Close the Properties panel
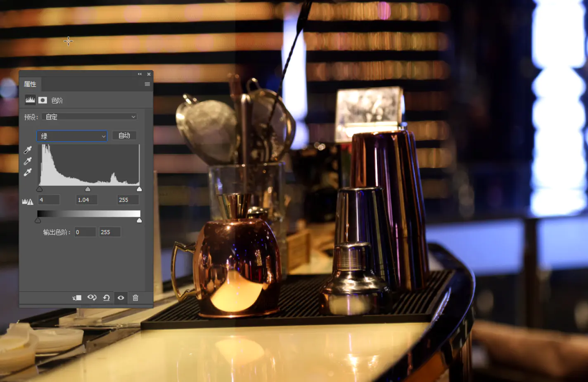 [x=149, y=74]
